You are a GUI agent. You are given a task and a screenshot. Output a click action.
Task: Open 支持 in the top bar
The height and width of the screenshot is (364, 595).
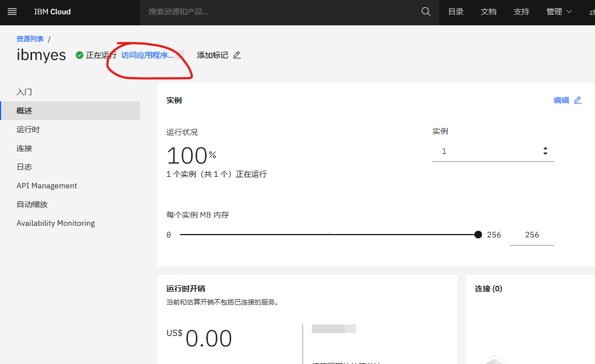point(521,12)
